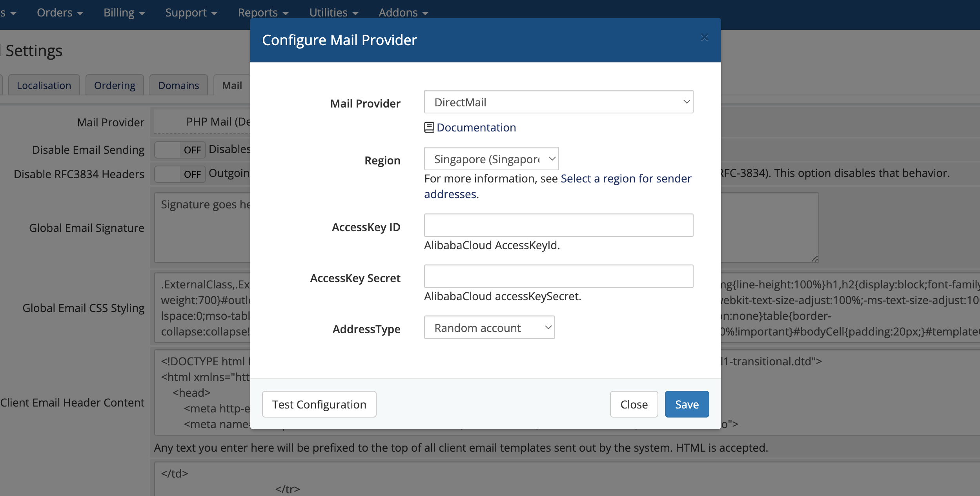Screen dimensions: 980x496
Task: Open the Reports menu
Action: coord(263,13)
